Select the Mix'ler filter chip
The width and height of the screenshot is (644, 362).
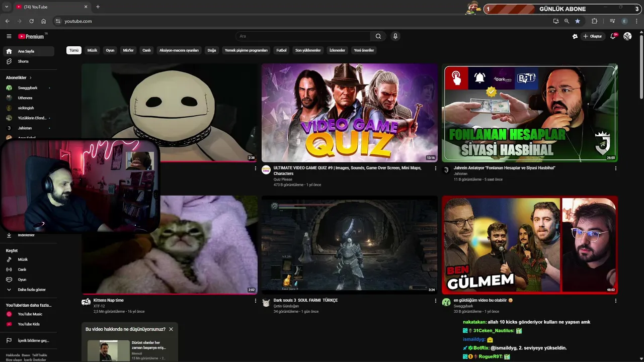[x=128, y=50]
